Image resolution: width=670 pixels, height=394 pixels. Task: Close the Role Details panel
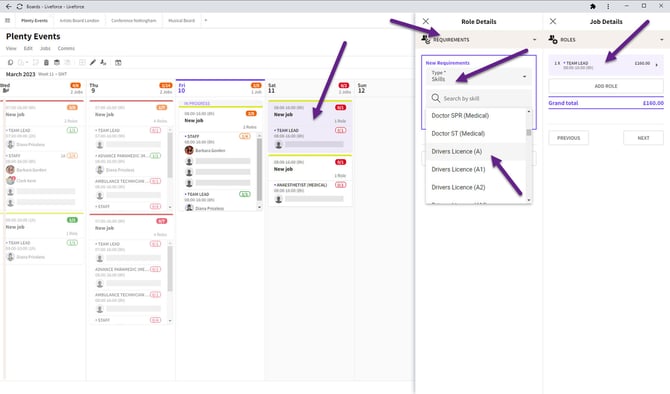pos(426,21)
